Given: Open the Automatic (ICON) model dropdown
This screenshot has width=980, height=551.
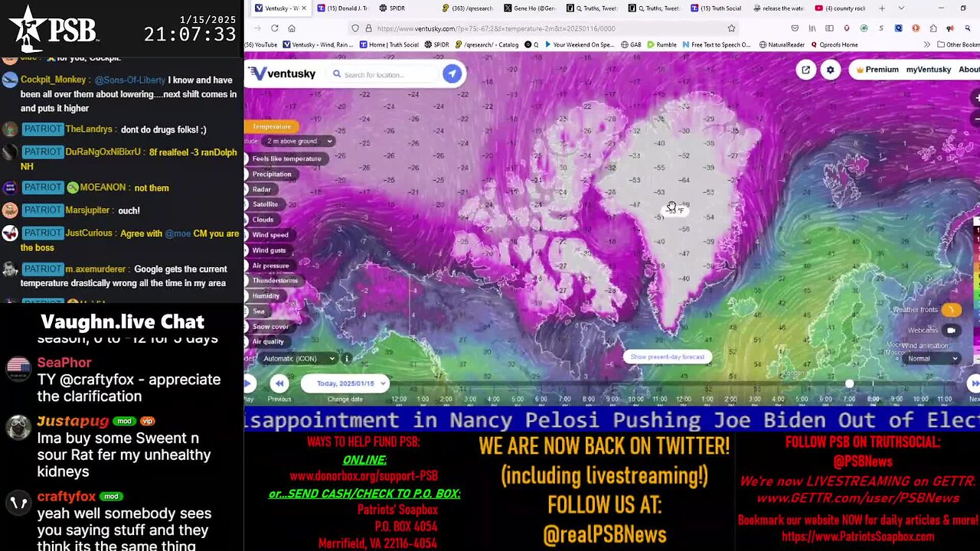Looking at the screenshot, I should click(298, 358).
